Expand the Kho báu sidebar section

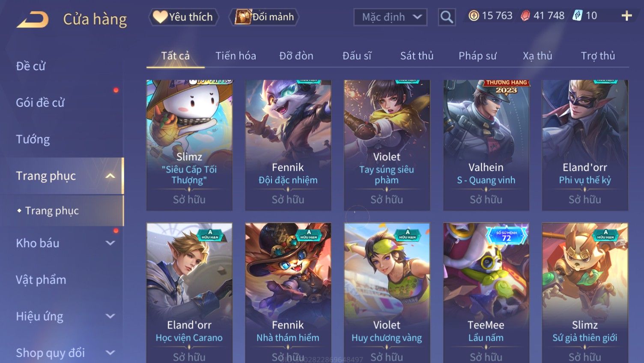[x=110, y=243]
